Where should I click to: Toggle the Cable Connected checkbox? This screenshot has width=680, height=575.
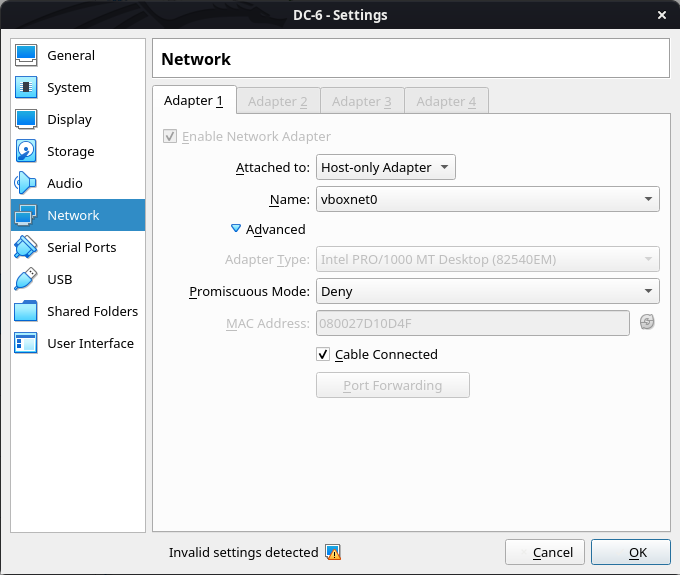coord(323,354)
